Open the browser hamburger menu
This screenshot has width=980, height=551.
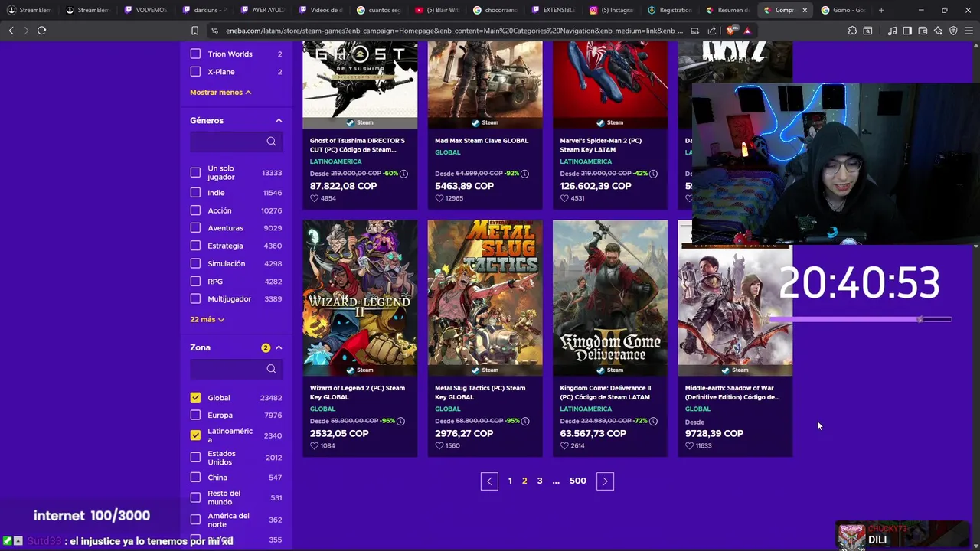969,31
